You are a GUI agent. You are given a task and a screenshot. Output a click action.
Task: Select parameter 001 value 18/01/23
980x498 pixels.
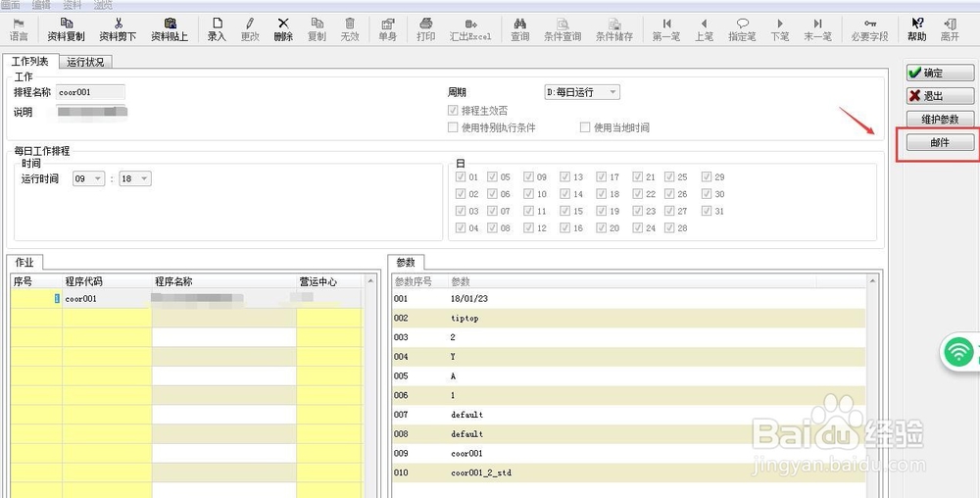tap(469, 299)
